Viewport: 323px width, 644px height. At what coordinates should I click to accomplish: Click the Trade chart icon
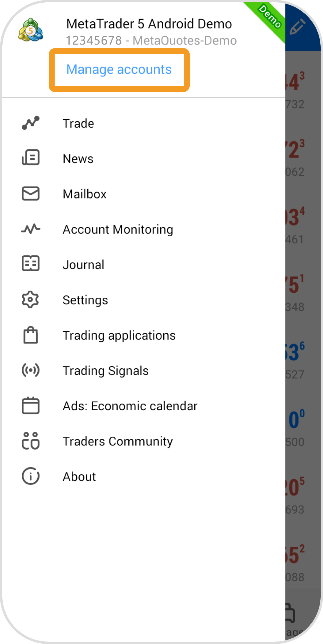click(31, 123)
